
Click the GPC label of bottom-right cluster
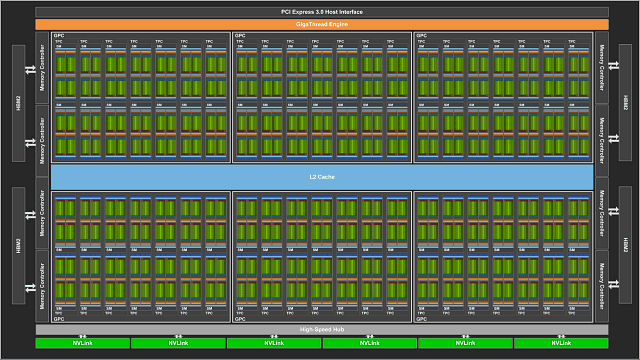[x=422, y=319]
